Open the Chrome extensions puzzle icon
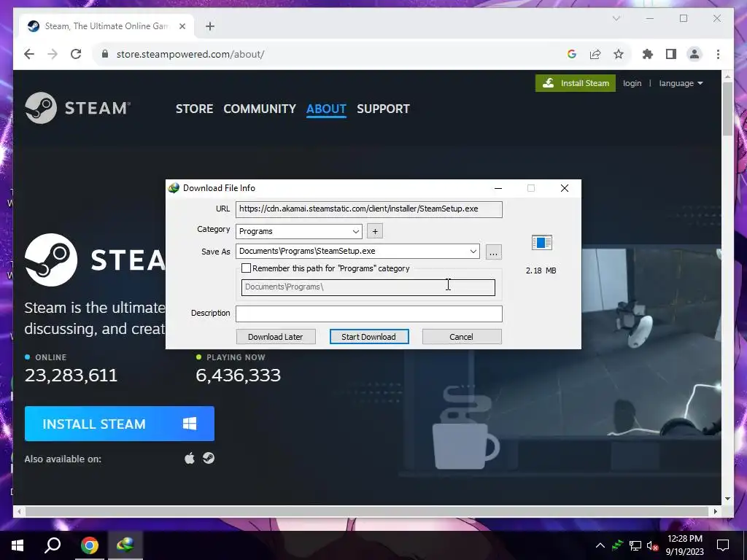The image size is (747, 560). click(x=648, y=54)
